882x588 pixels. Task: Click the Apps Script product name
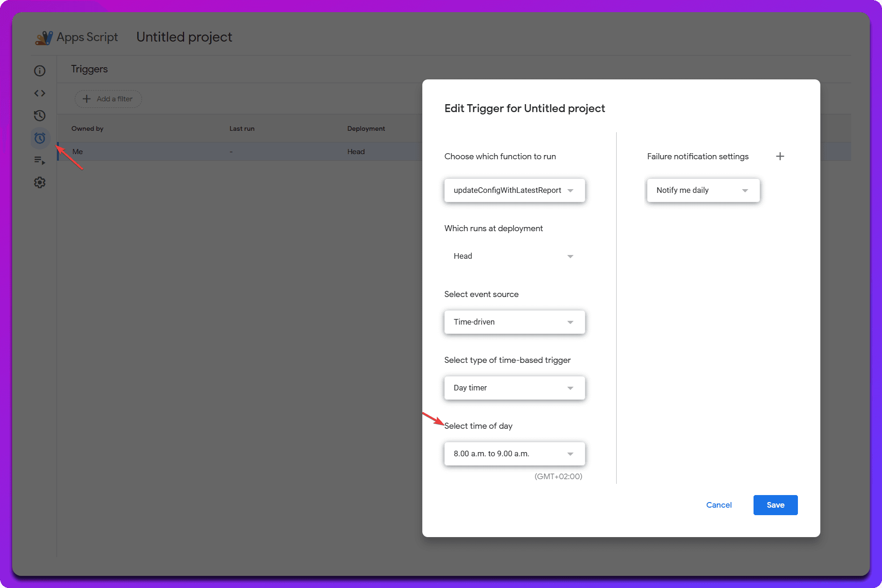[x=87, y=37]
